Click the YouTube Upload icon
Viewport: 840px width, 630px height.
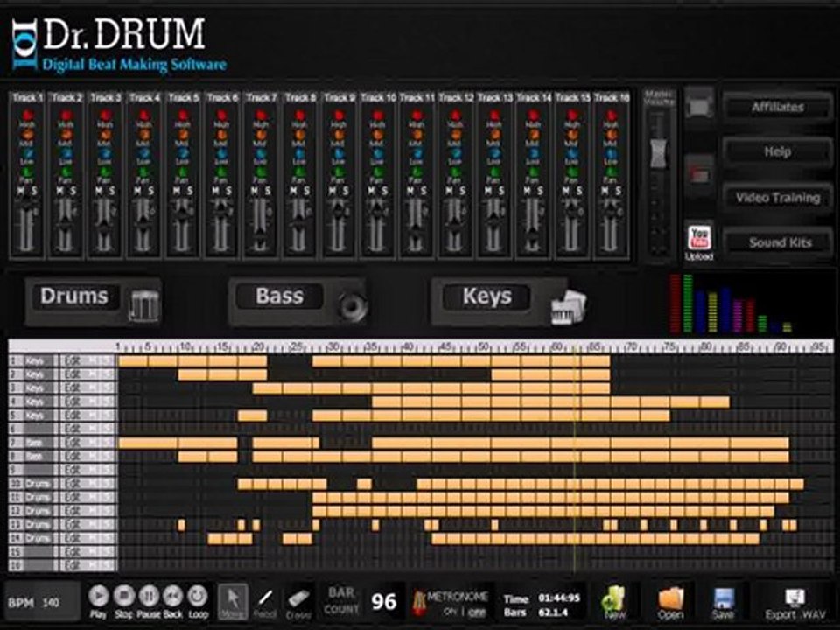pos(699,237)
